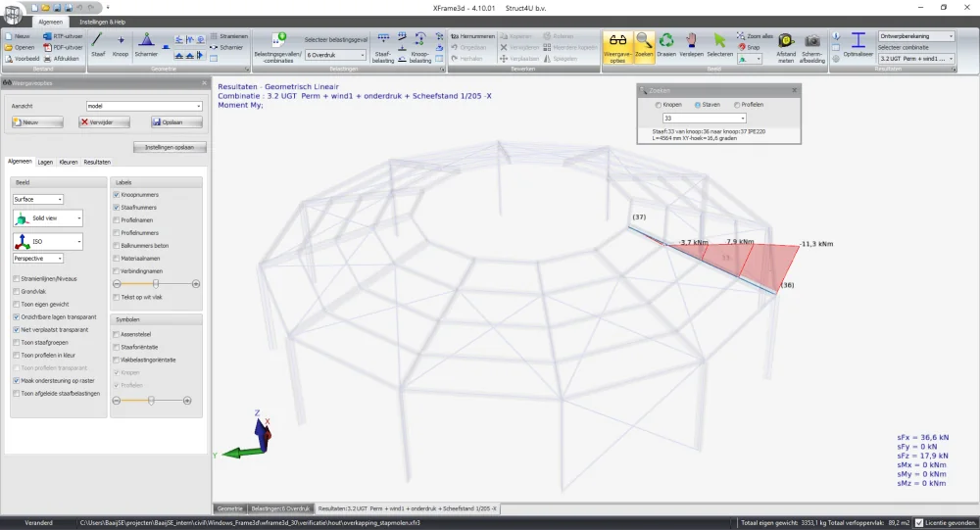Select Knopen radio in Zoeken panel
Image resolution: width=980 pixels, height=530 pixels.
click(659, 105)
